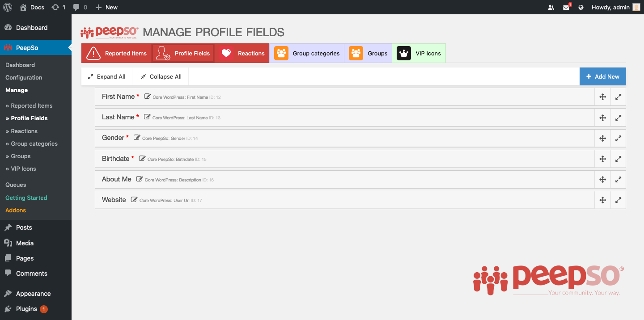Open Groups in sidebar submenu
Viewport: 644px width, 320px height.
(x=18, y=156)
